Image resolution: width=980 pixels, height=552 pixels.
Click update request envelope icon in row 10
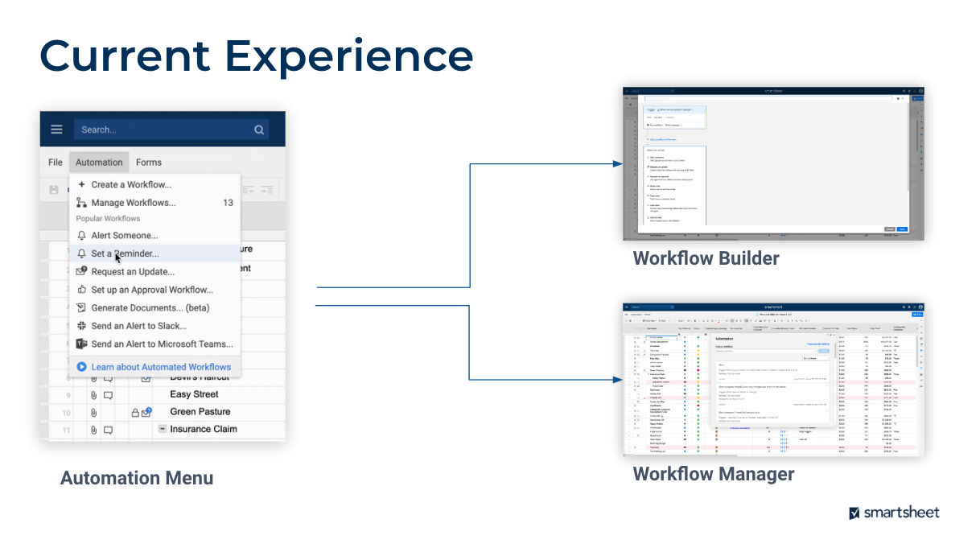coord(146,413)
